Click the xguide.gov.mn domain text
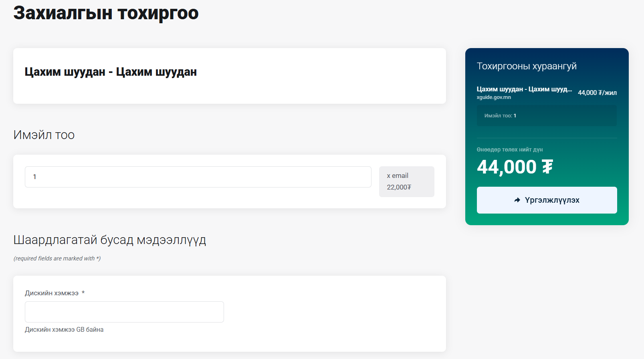644x359 pixels. click(x=494, y=97)
